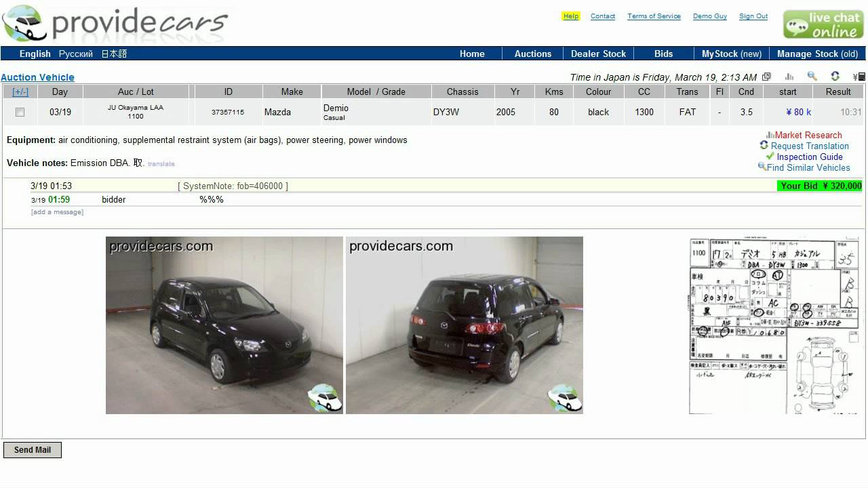The image size is (868, 488).
Task: Sort by the Trans column header
Action: 687,91
